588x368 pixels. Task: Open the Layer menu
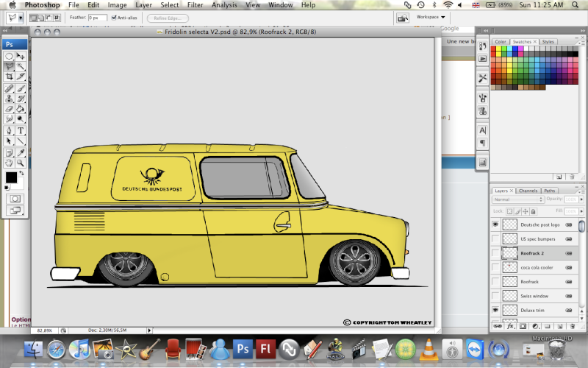(143, 5)
